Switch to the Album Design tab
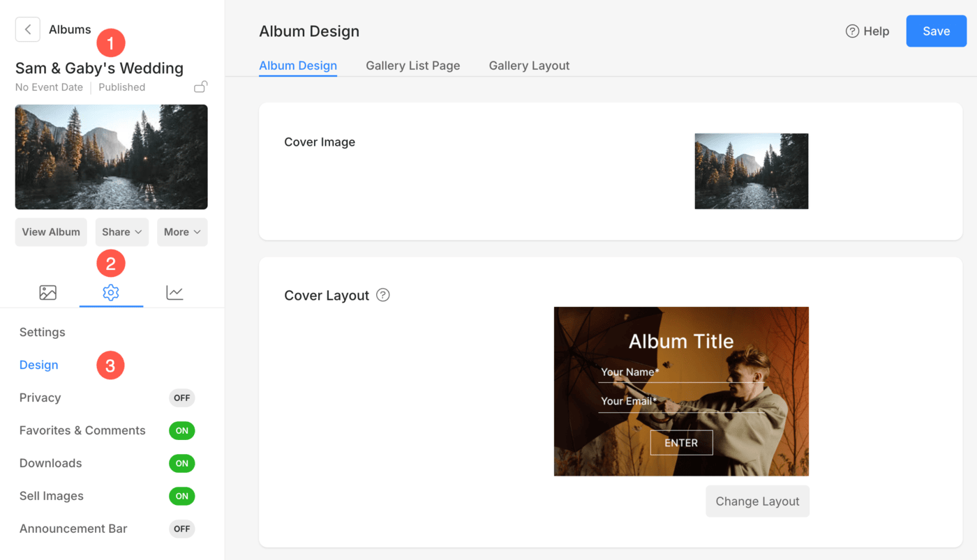Screen dimensions: 977x560 pos(298,66)
